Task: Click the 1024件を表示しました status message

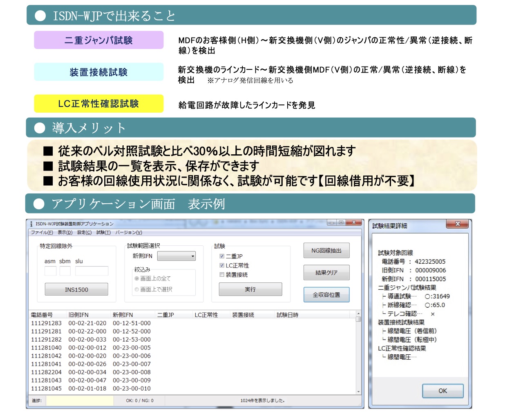Action: click(262, 401)
